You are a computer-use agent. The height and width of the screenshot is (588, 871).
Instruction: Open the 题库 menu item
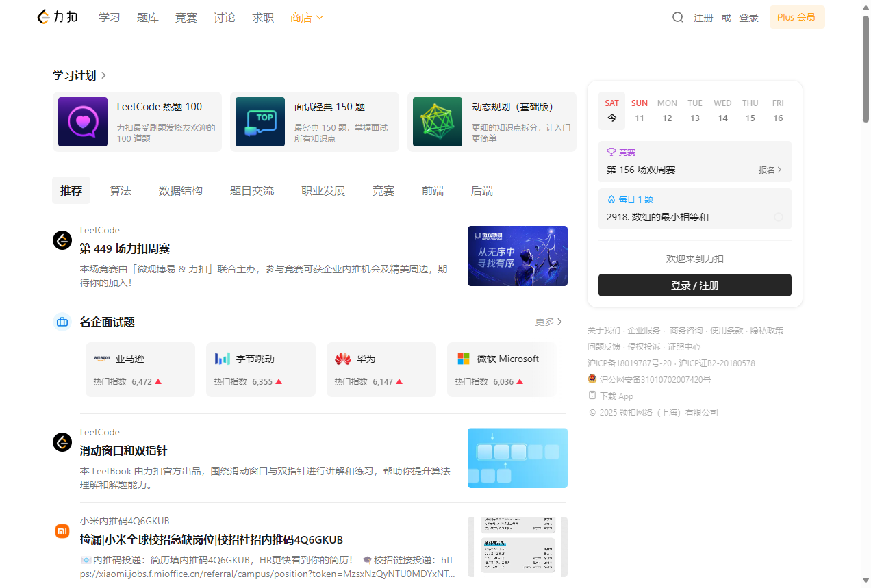point(148,17)
